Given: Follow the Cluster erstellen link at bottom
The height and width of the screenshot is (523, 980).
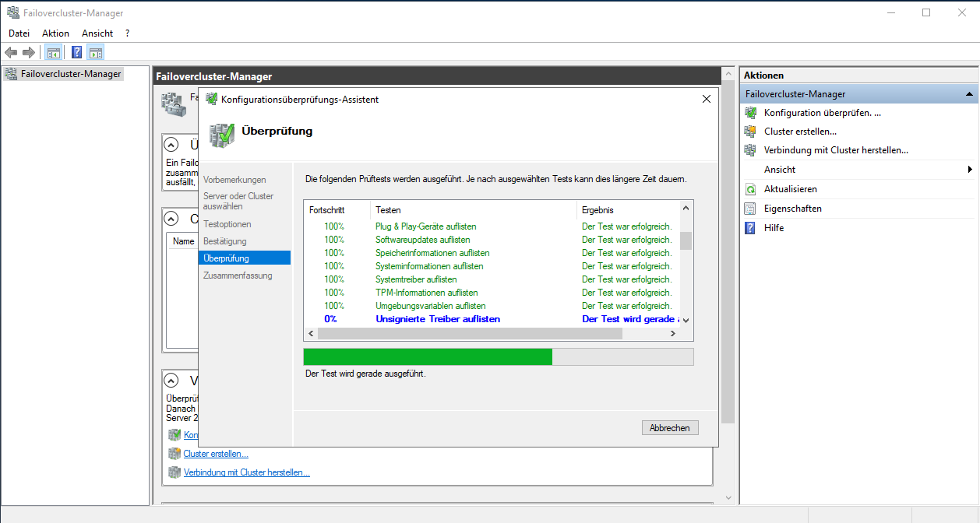Looking at the screenshot, I should [x=215, y=453].
